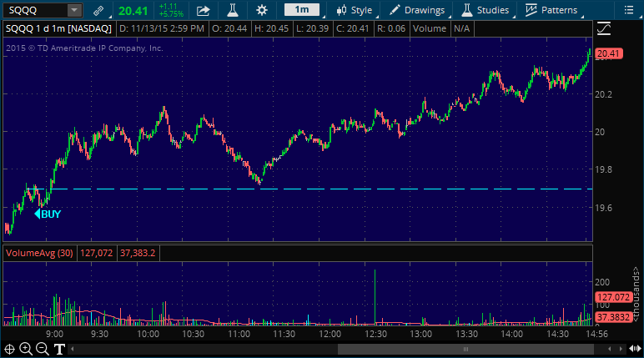Viewport: 644px width, 358px height.
Task: Click the 12:30 time axis label
Action: [x=375, y=334]
